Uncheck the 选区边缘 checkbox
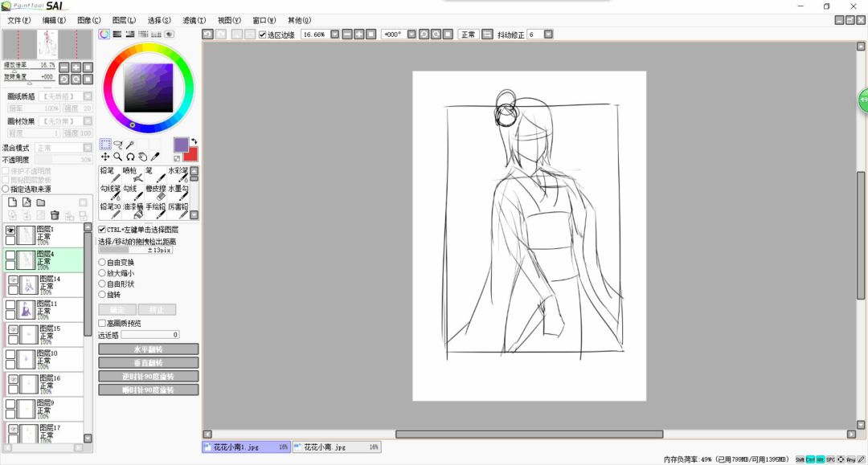Viewport: 868px width, 465px height. pos(262,35)
